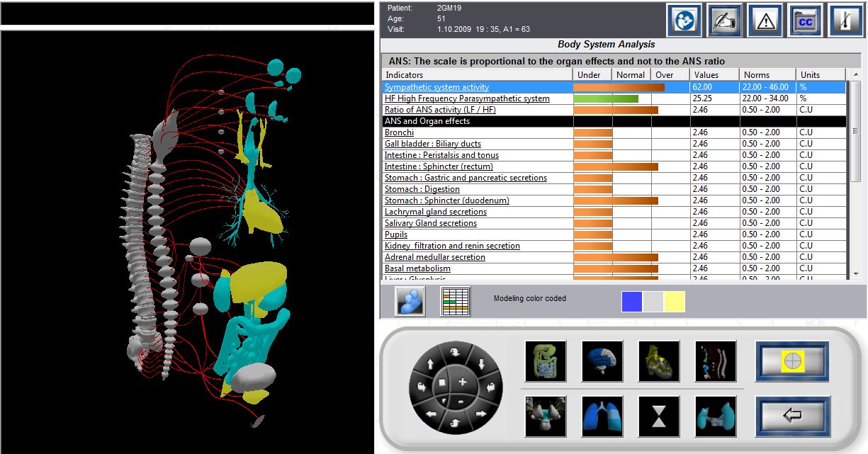868x454 pixels.
Task: Click the Values column header
Action: point(706,75)
